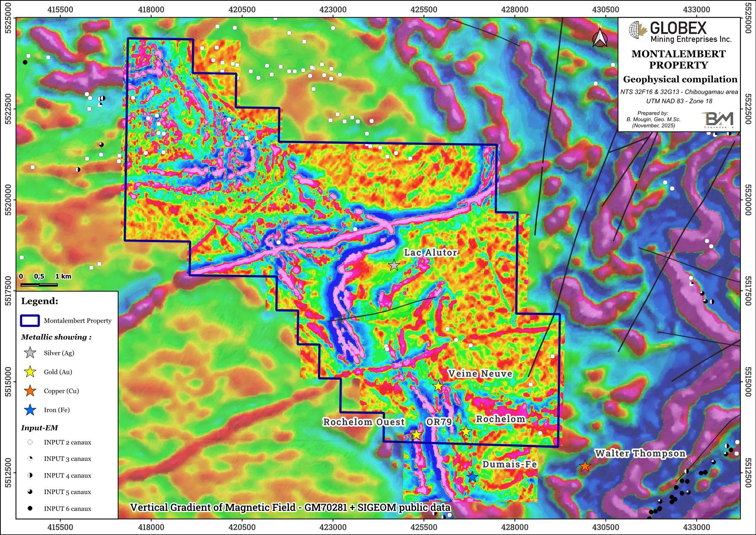756x535 pixels.
Task: Click the Vertical Gradient of Magnetic Field caption
Action: click(x=290, y=508)
